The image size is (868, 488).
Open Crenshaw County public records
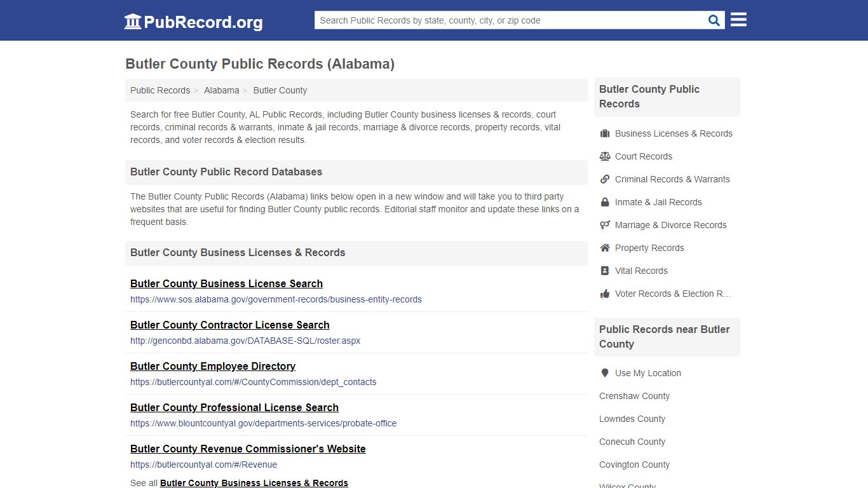pos(634,396)
